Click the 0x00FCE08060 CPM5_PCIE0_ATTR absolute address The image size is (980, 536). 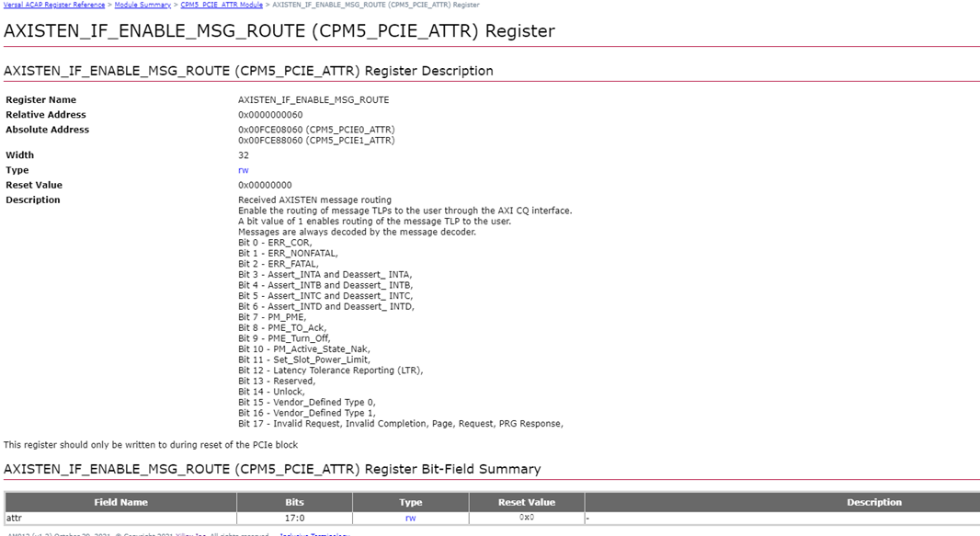315,130
